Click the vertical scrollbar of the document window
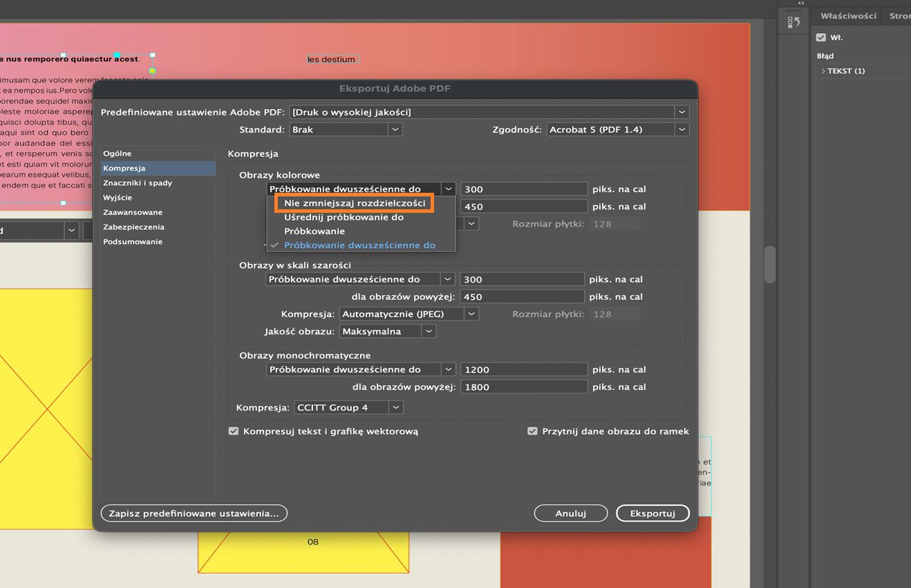 770,264
